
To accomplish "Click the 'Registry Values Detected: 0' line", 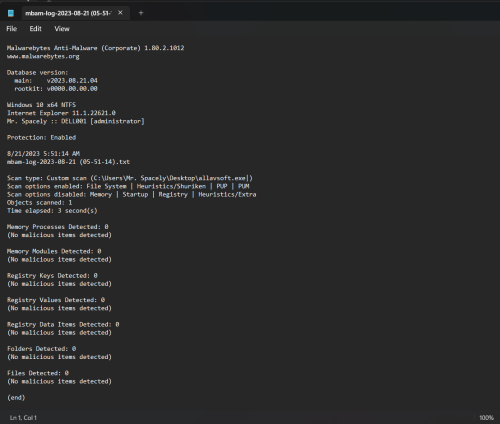I will pos(56,300).
